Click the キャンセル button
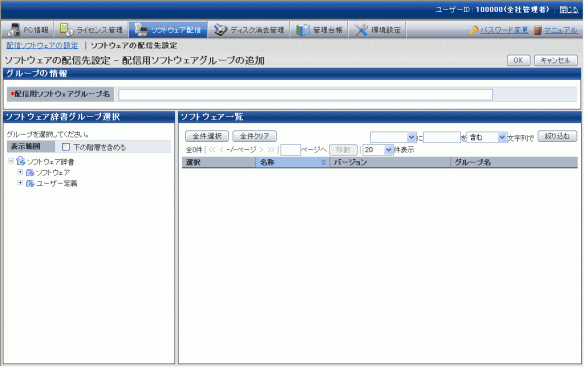 pos(555,60)
